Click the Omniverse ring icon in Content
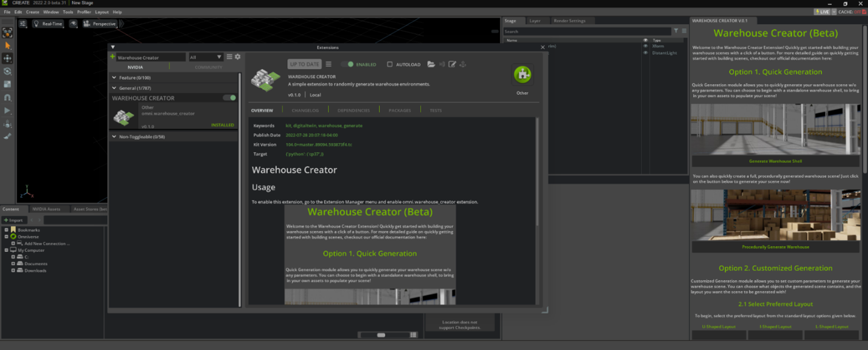The height and width of the screenshot is (350, 868). tap(13, 237)
